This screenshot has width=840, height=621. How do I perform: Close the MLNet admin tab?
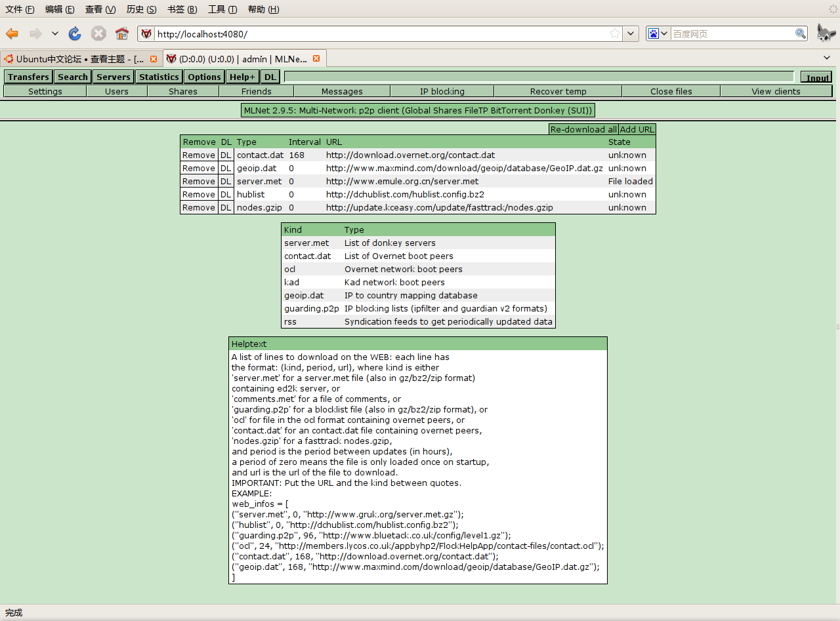click(x=316, y=58)
